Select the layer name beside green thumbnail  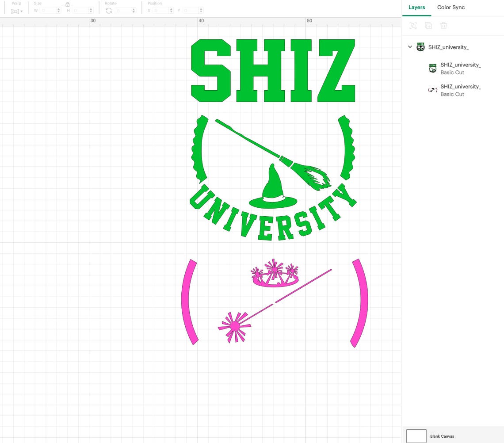tap(461, 65)
